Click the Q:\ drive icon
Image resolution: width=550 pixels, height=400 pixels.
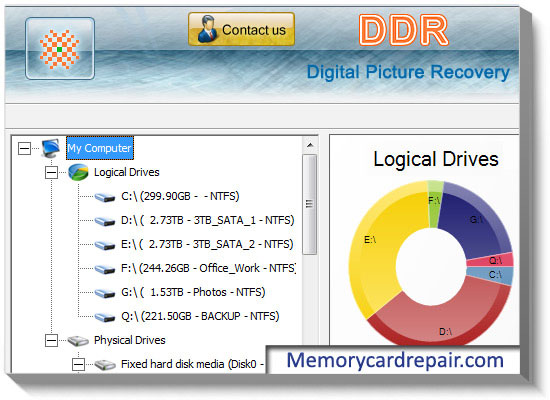[x=105, y=317]
